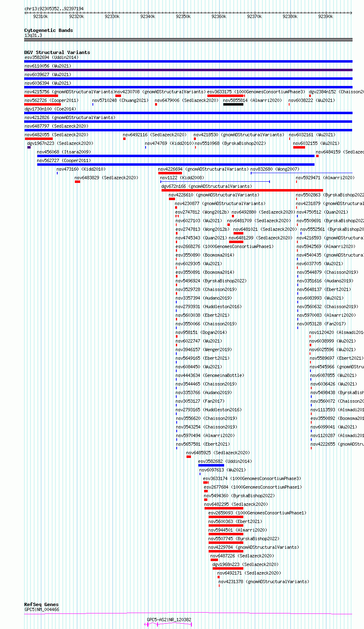Click nsv562727 (Cooper2011) variant label
364x629 pixels.
[x=64, y=160]
